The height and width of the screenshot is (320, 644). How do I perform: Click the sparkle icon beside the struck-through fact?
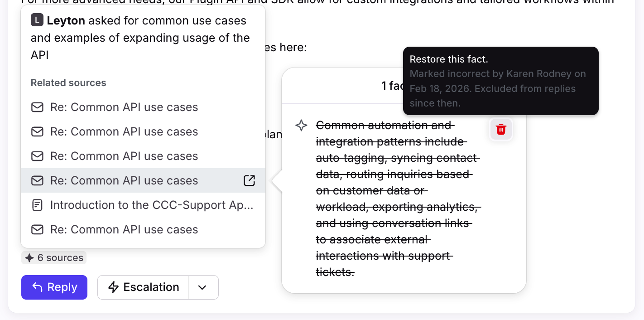coord(301,126)
